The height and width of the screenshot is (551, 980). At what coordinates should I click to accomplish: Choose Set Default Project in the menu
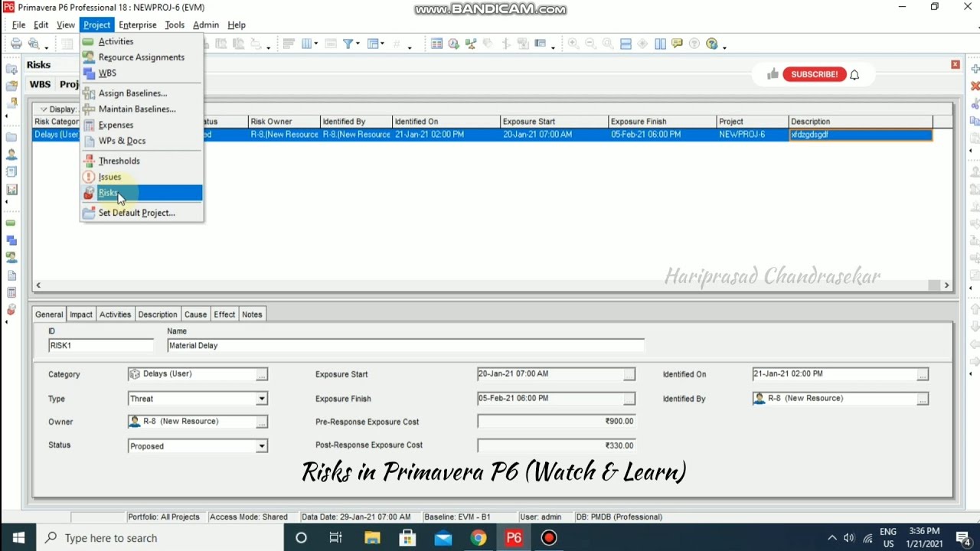[142, 213]
